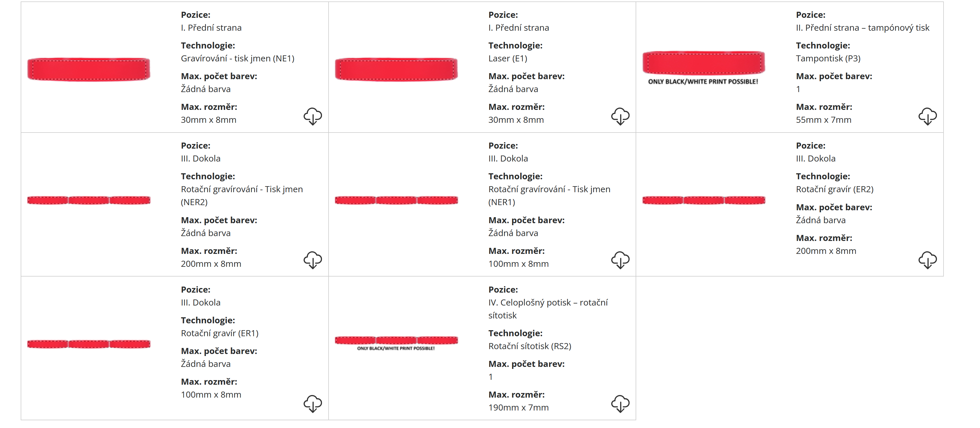980x428 pixels.
Task: Click the "55mm x 7mm" size value
Action: (823, 120)
